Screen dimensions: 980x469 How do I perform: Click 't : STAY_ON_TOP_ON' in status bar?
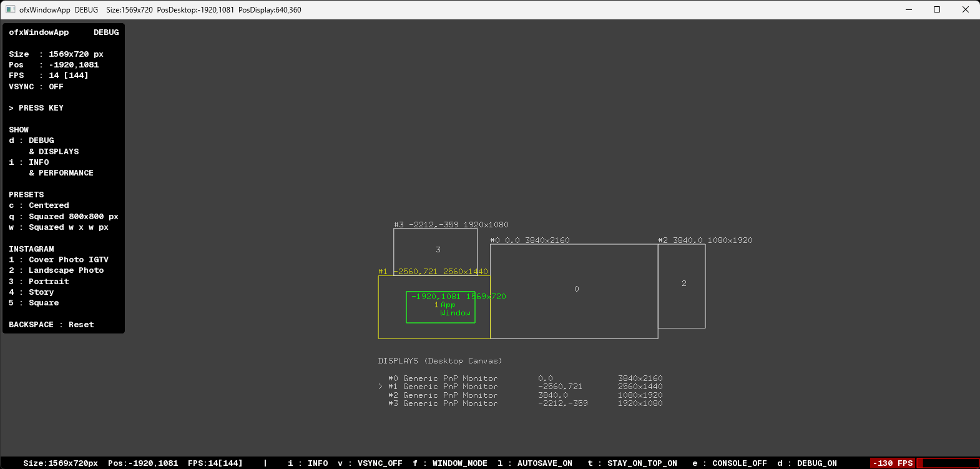[632, 463]
